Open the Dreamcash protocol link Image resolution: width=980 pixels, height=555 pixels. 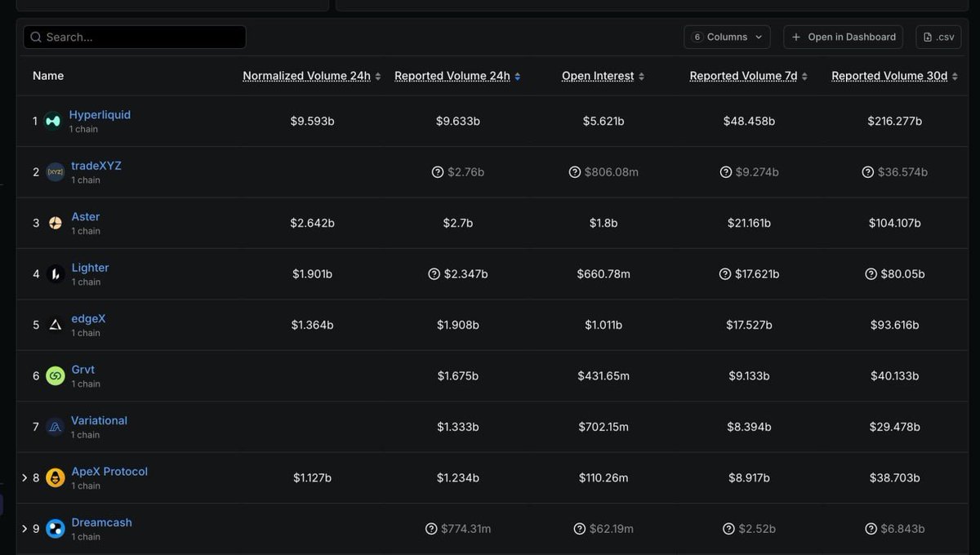(x=101, y=522)
